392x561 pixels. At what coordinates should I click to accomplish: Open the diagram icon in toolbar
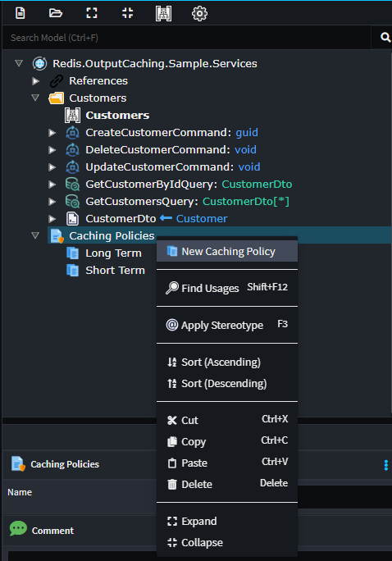coord(163,14)
